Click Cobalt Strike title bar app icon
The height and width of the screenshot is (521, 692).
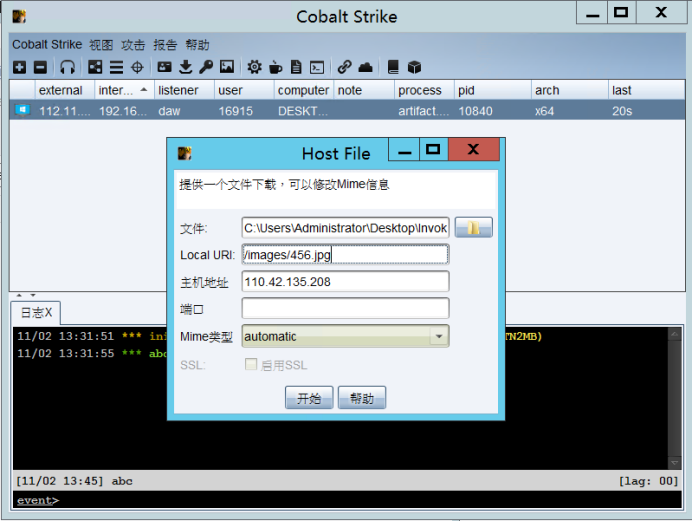coord(19,17)
